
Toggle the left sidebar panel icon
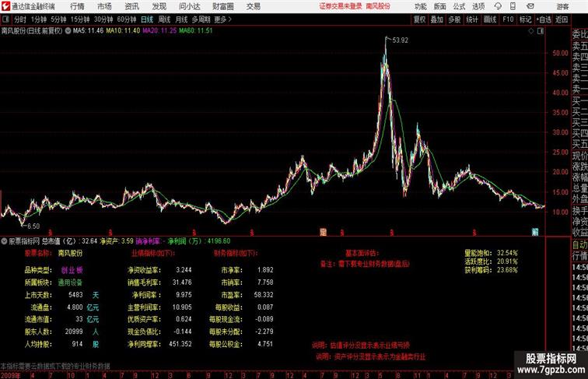(5, 19)
